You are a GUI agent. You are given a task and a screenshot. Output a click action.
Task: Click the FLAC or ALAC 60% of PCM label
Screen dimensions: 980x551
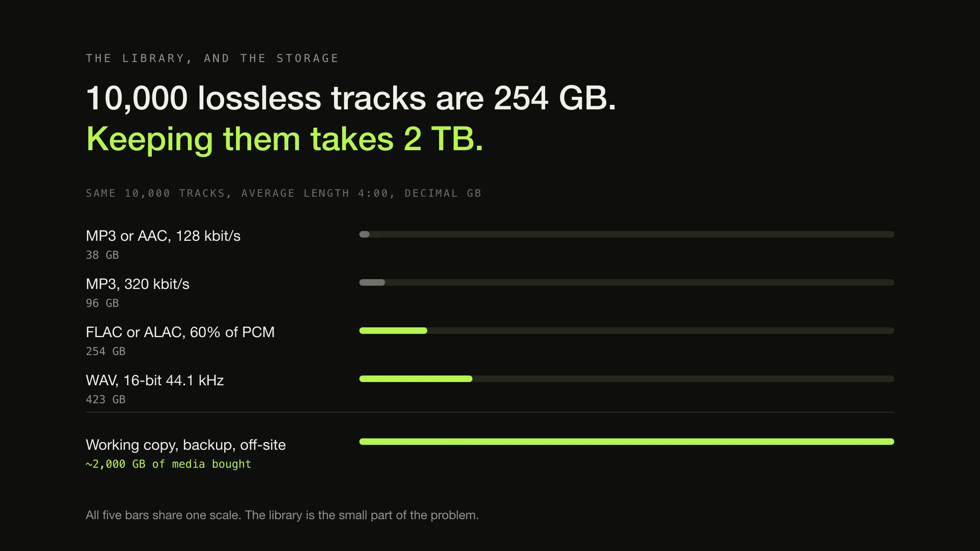pos(180,332)
